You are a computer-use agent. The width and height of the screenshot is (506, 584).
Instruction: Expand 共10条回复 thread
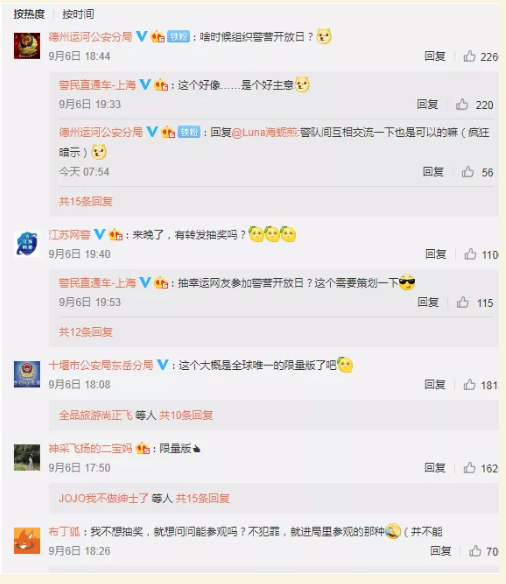[x=186, y=415]
